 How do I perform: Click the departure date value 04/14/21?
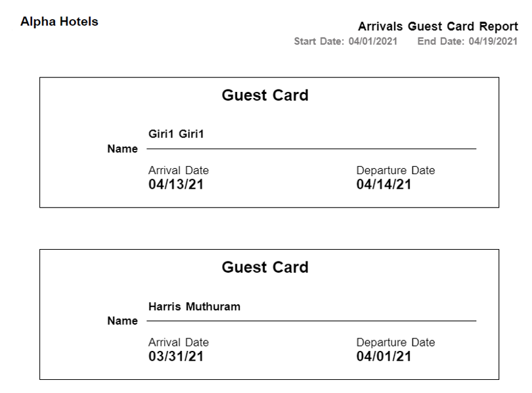[x=384, y=185]
